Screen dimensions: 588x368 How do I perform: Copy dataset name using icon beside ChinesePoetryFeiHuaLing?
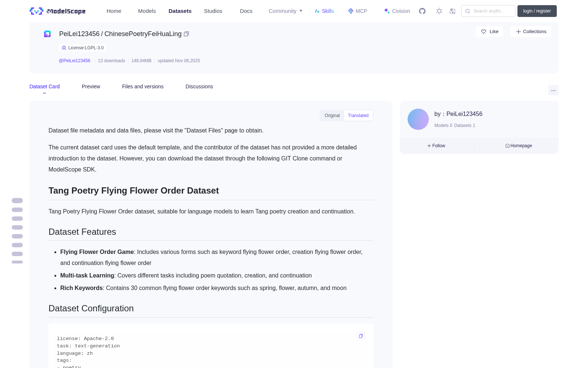pos(186,34)
